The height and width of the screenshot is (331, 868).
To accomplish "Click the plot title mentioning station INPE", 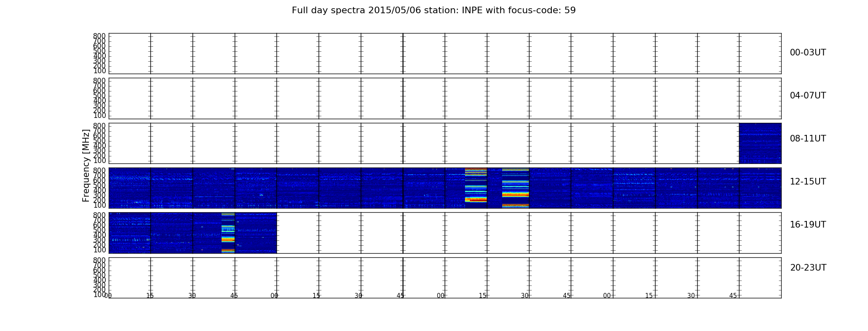I will click(434, 10).
